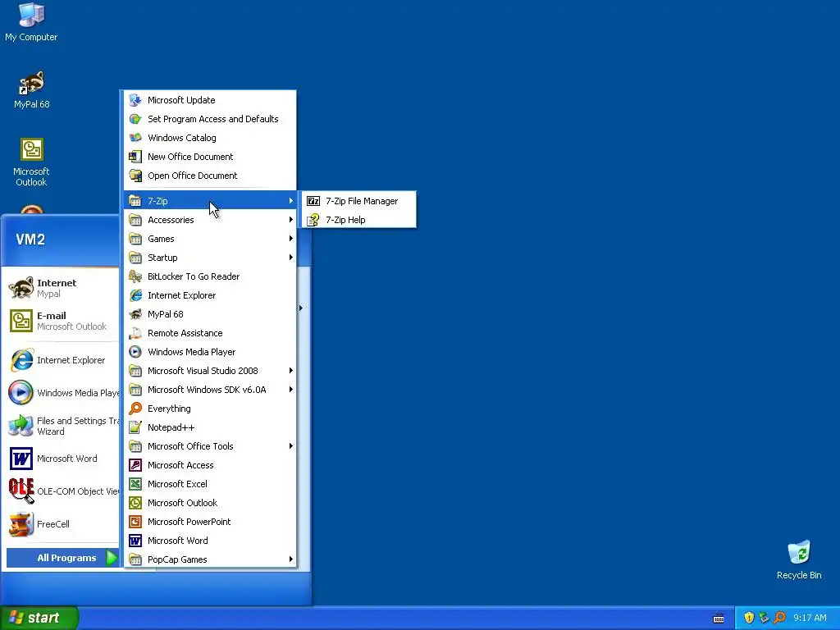Image resolution: width=840 pixels, height=630 pixels.
Task: Open the Recycle Bin
Action: click(x=799, y=560)
